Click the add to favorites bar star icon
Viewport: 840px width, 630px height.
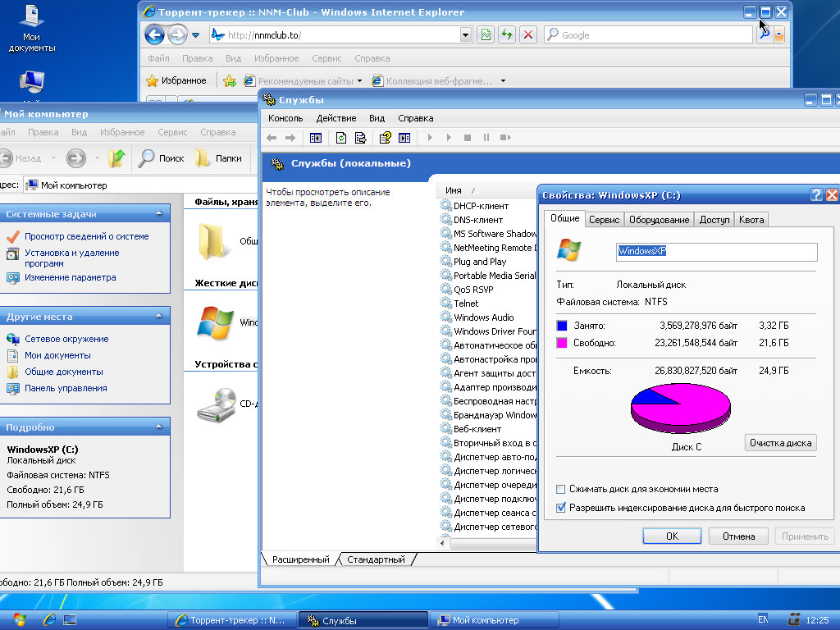click(230, 81)
